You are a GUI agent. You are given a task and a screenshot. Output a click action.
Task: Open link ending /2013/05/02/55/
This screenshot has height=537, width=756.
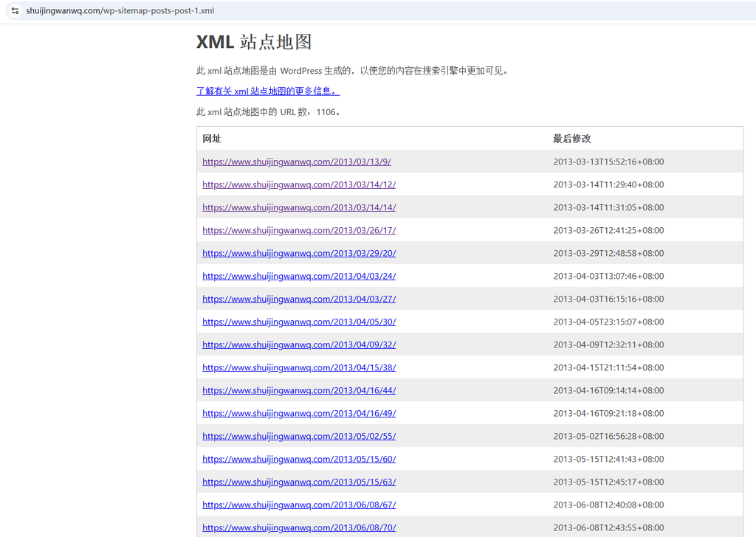299,437
